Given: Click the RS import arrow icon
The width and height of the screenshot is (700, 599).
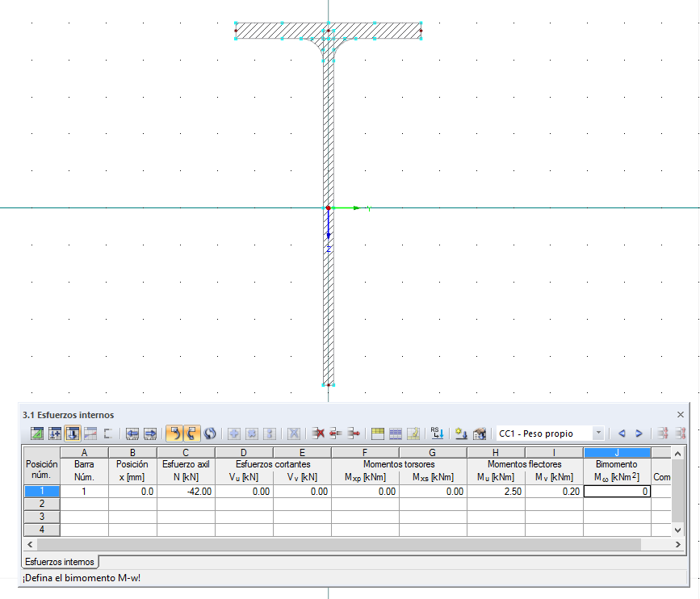Looking at the screenshot, I should (x=437, y=434).
